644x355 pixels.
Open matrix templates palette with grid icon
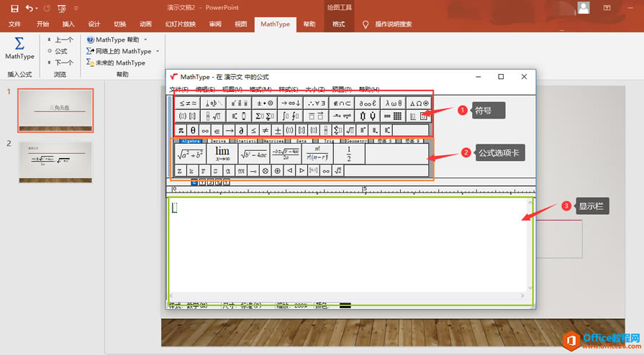coord(394,116)
